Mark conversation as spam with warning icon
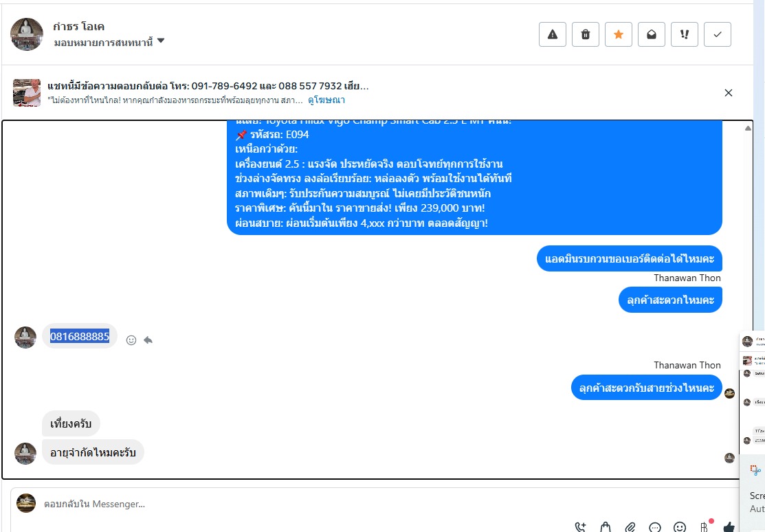This screenshot has height=532, width=765. pos(553,34)
